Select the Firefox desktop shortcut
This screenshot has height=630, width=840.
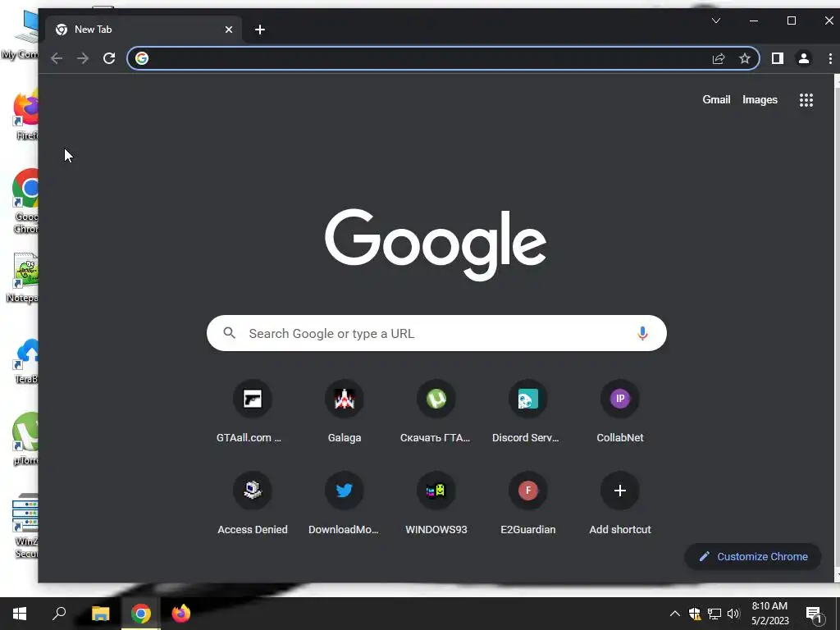point(25,115)
